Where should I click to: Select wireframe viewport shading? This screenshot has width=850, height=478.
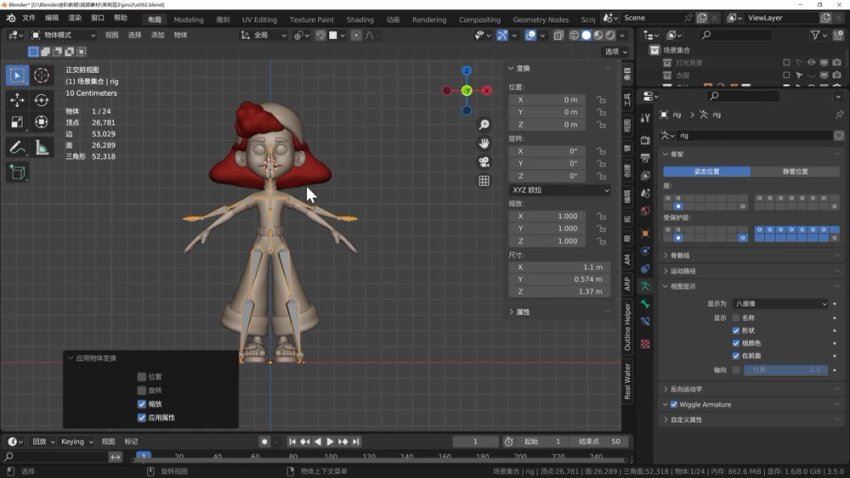(x=574, y=35)
